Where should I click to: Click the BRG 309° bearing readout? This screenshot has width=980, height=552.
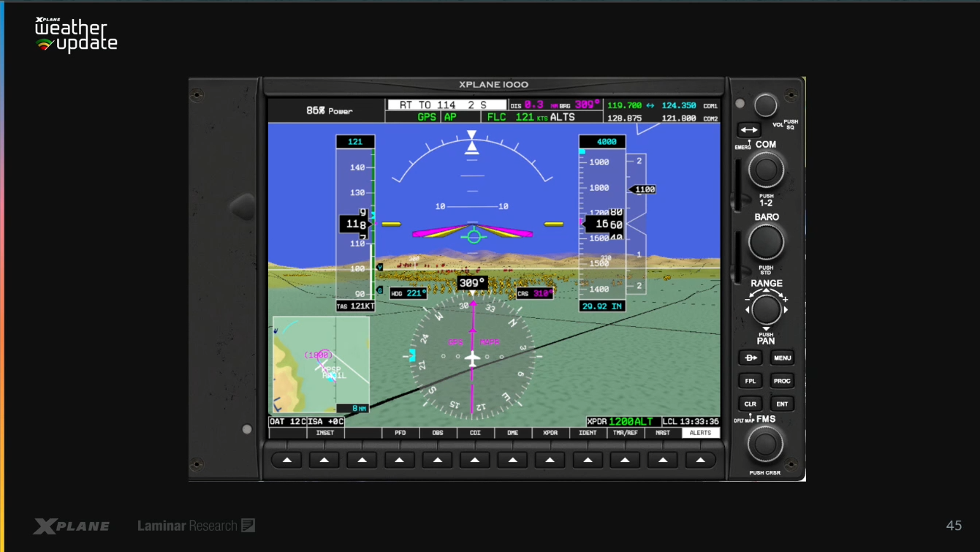click(x=580, y=105)
